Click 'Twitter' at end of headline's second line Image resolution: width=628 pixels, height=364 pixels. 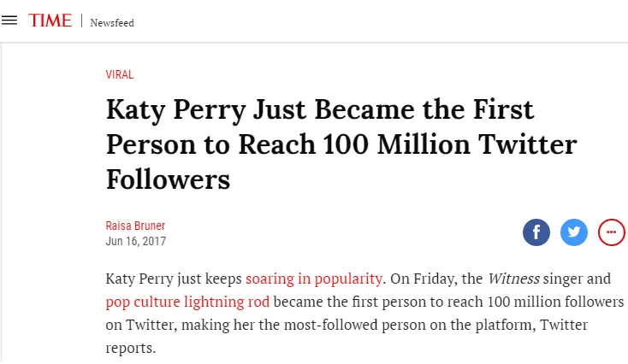tap(528, 144)
